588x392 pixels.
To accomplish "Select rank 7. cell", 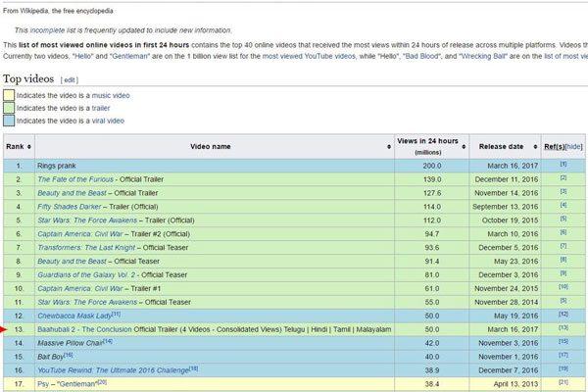I will 20,248.
